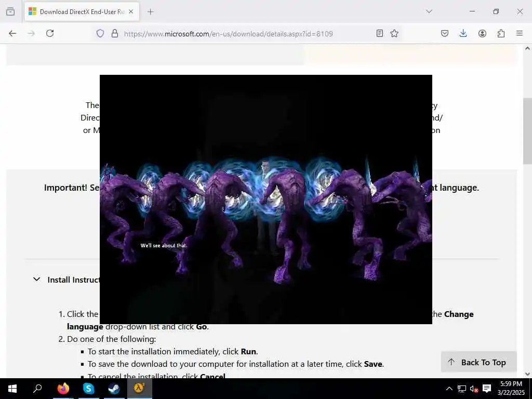Open tracking protection shield icon
532x399 pixels.
tap(100, 33)
